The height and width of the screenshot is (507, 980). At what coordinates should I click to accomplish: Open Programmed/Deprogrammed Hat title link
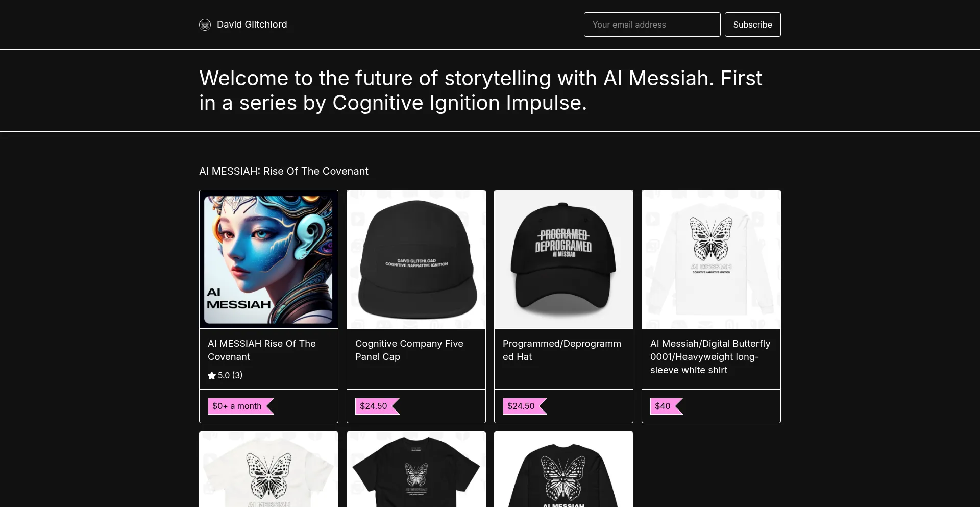pyautogui.click(x=562, y=350)
